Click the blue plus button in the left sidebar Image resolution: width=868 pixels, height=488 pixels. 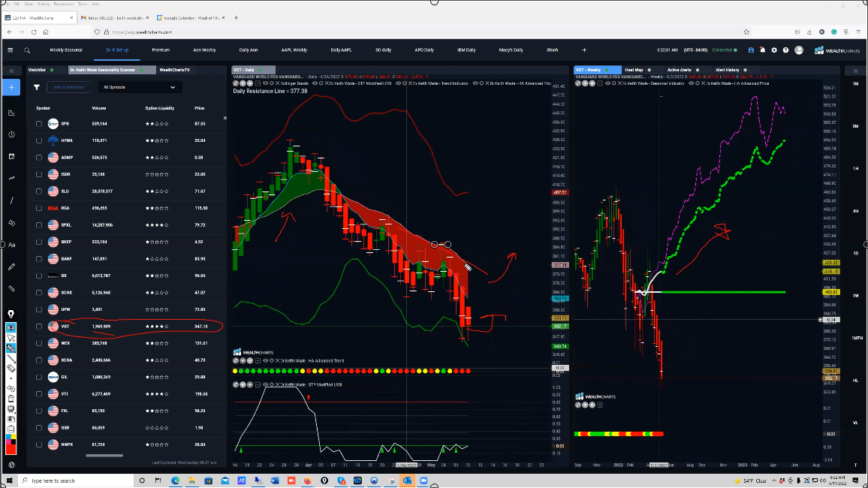[11, 87]
